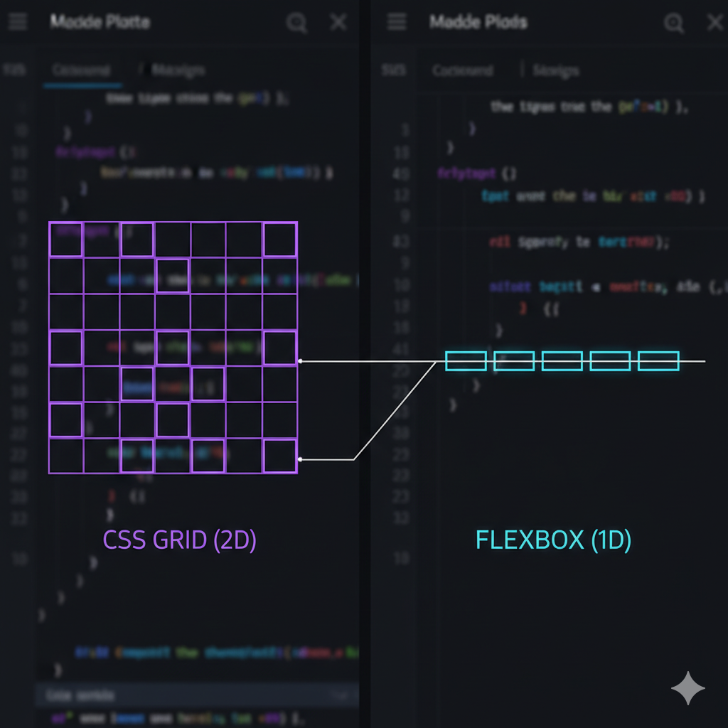Open the right panel hamburger menu
The image size is (728, 728).
pyautogui.click(x=396, y=21)
